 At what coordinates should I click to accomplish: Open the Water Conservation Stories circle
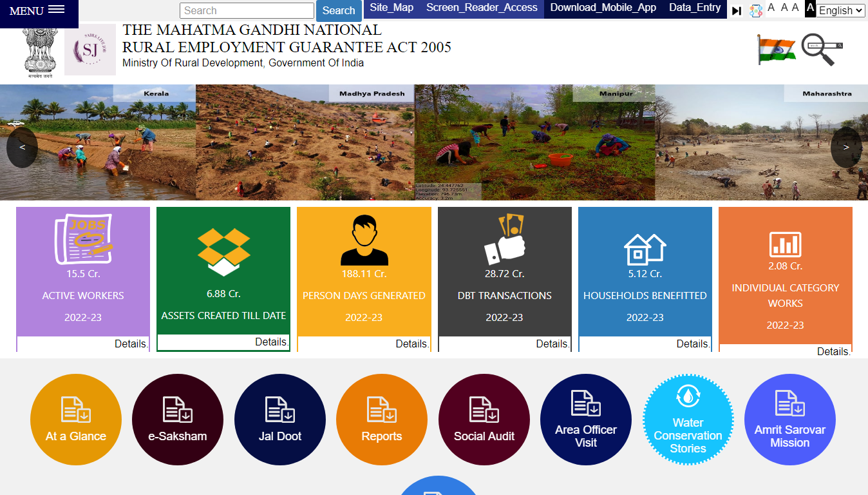(x=688, y=420)
